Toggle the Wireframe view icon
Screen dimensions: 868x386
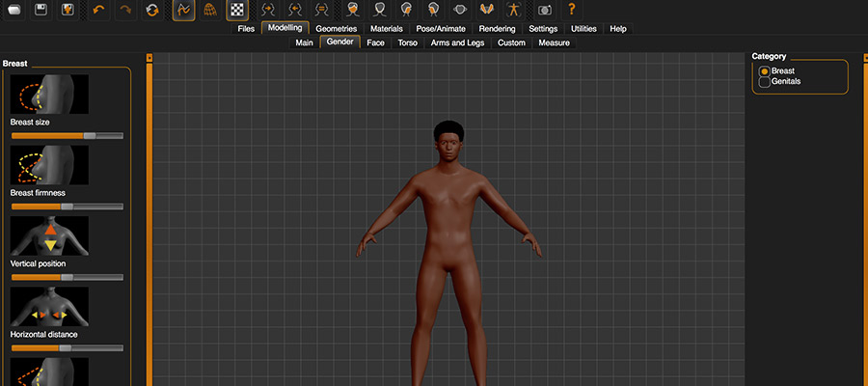[210, 10]
